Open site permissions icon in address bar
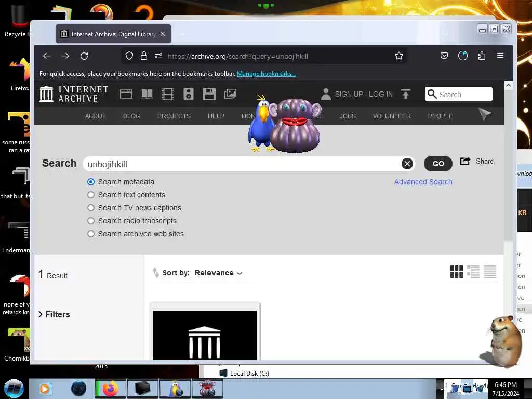Image resolution: width=532 pixels, height=399 pixels. pyautogui.click(x=158, y=56)
